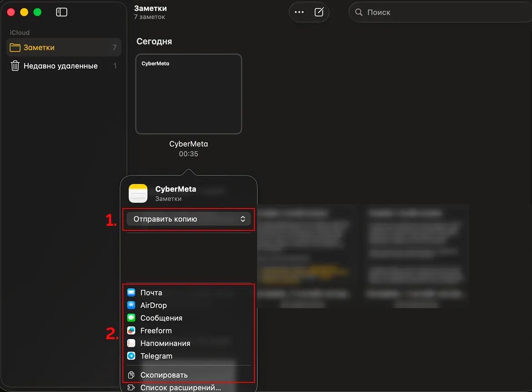
Task: Maximize the window with green button
Action: click(x=37, y=12)
